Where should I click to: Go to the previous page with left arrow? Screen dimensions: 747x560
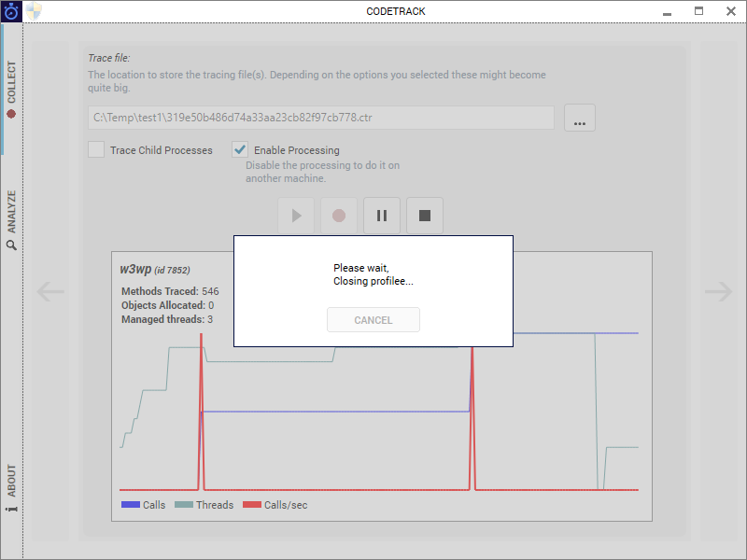(x=50, y=291)
